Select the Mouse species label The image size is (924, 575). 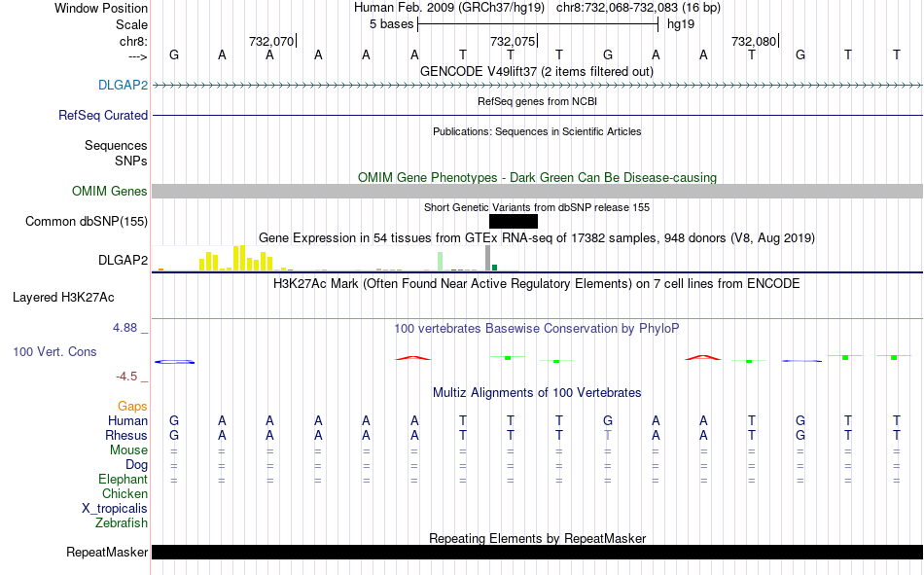pos(128,449)
